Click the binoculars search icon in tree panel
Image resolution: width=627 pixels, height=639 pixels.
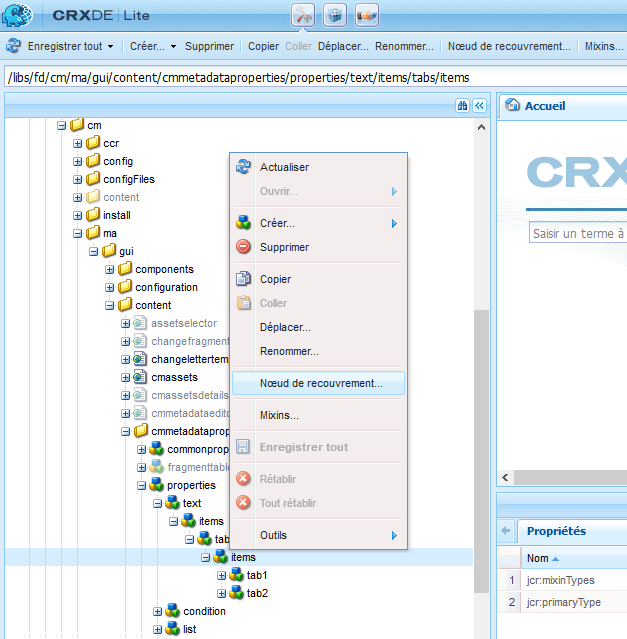(462, 106)
